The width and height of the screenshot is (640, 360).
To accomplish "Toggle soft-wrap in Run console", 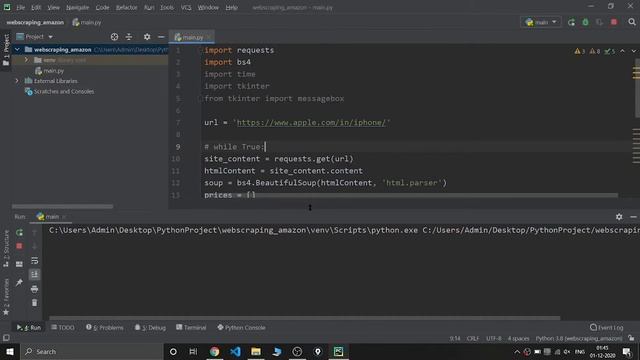I will click(x=35, y=260).
